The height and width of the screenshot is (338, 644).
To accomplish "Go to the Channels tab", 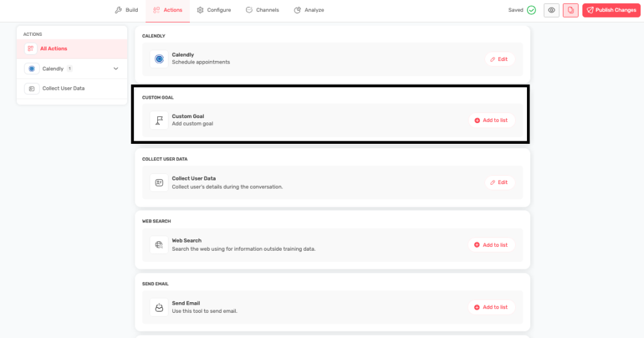I will 262,10.
